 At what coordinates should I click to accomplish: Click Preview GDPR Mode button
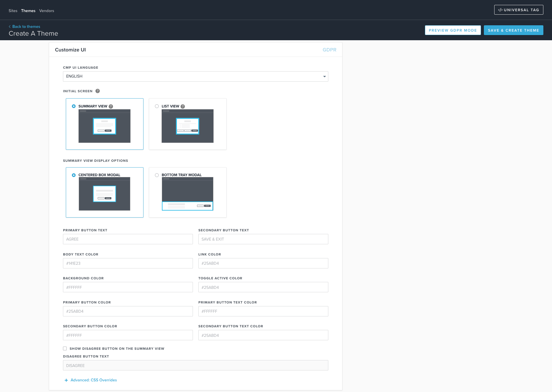(453, 30)
